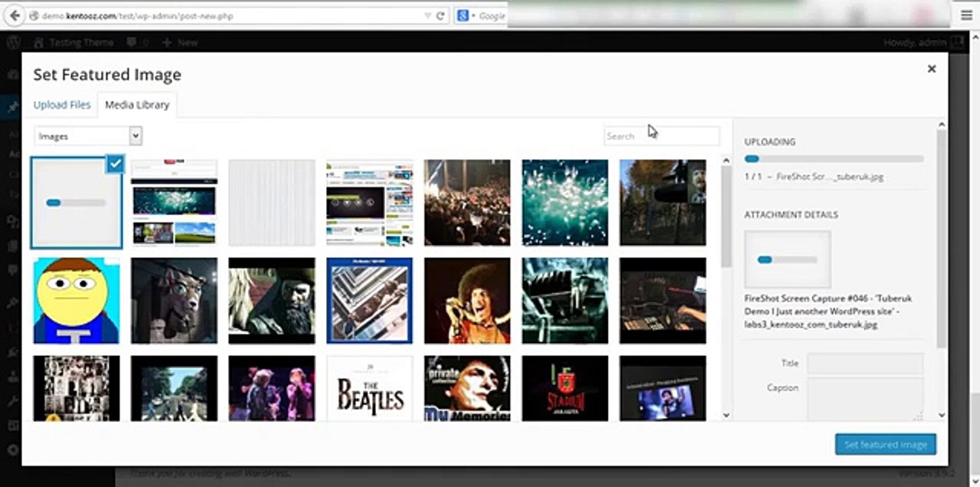Select the Abbey Road crossing thumbnail
980x487 pixels.
coord(174,388)
